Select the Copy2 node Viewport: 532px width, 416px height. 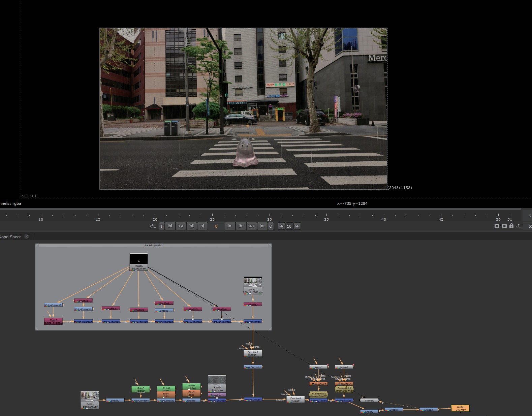pos(53,321)
